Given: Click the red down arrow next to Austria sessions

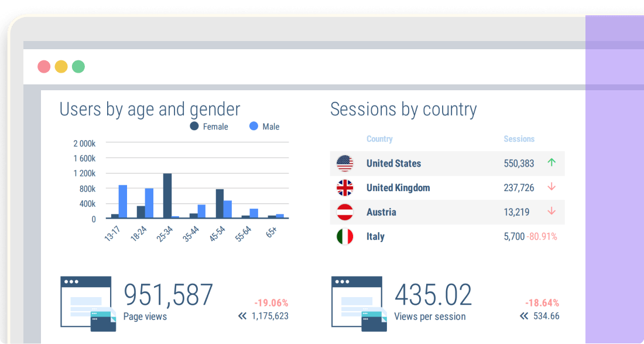Looking at the screenshot, I should 551,212.
